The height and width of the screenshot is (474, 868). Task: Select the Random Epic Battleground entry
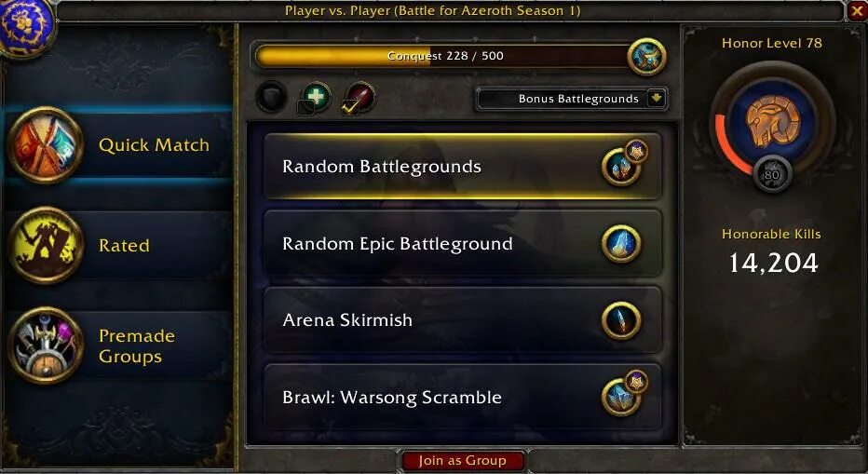point(462,244)
